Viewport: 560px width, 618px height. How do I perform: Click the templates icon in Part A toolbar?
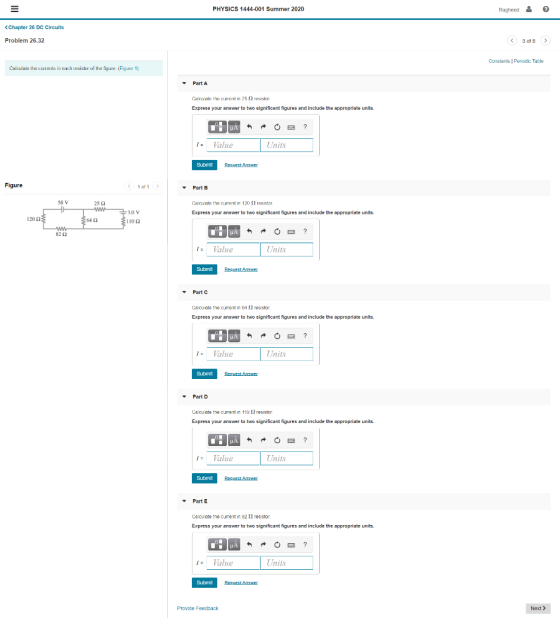tap(217, 127)
